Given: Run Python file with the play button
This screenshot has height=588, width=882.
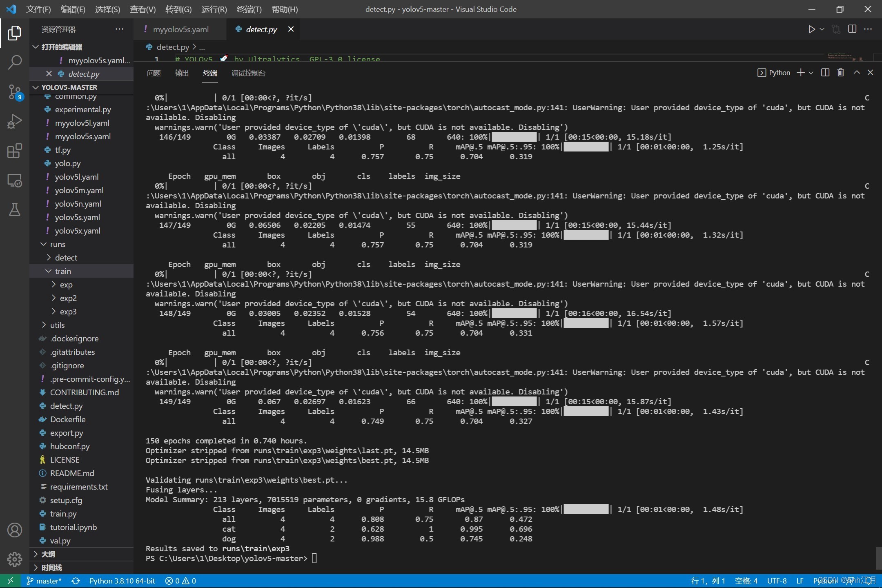Looking at the screenshot, I should click(811, 29).
